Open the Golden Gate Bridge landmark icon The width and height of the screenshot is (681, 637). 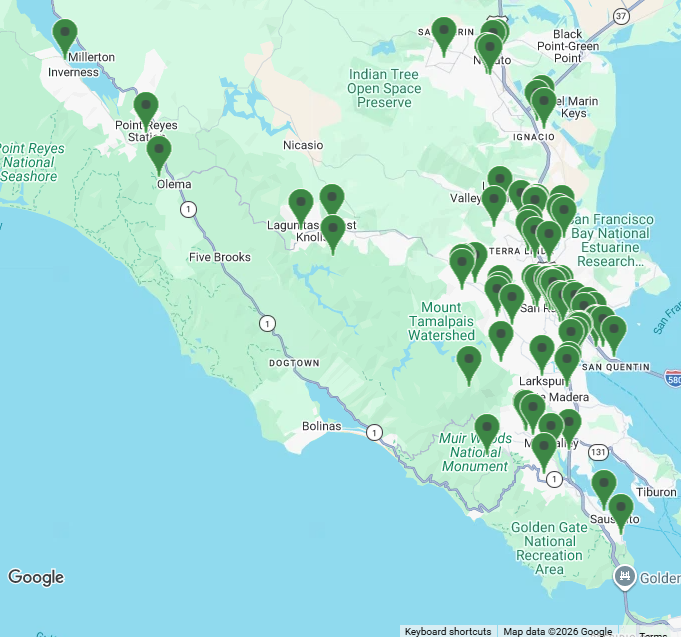tap(625, 577)
